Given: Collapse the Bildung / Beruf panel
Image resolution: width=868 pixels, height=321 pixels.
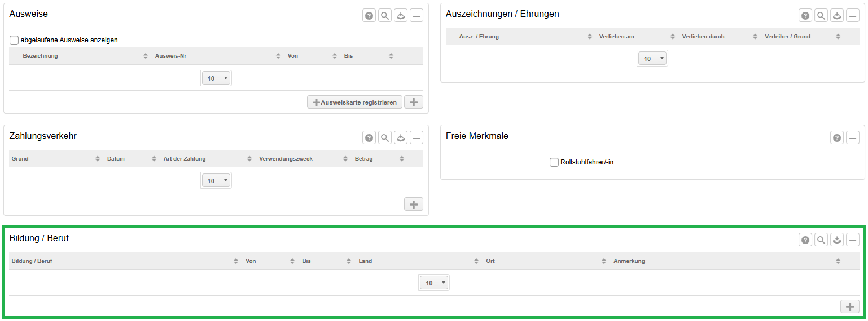Looking at the screenshot, I should pos(853,241).
